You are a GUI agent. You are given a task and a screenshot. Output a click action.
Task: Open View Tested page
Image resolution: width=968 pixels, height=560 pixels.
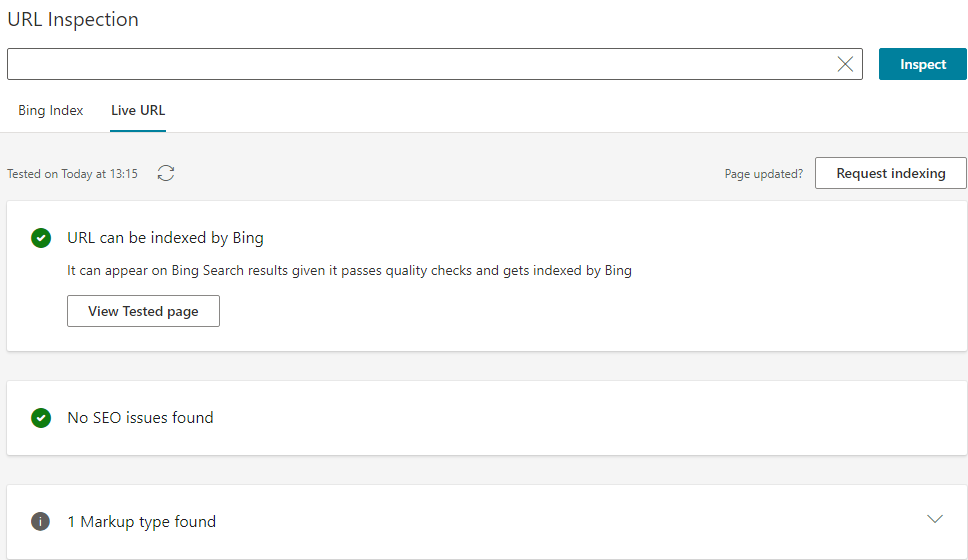point(143,311)
